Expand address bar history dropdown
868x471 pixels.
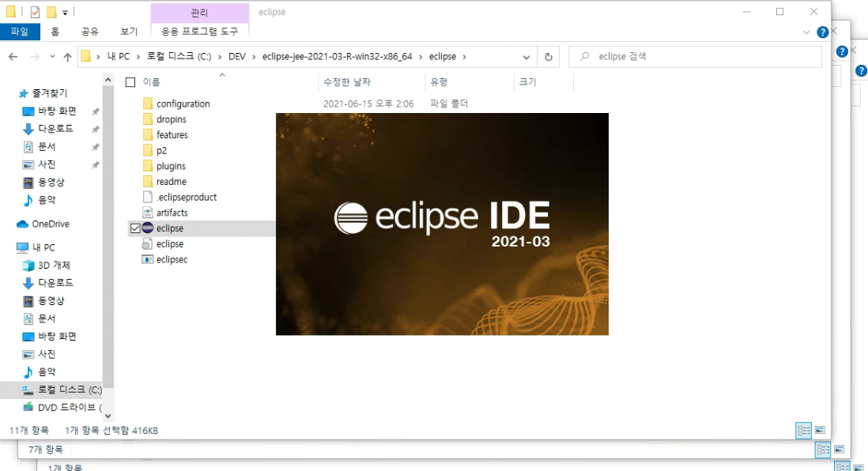(x=526, y=56)
